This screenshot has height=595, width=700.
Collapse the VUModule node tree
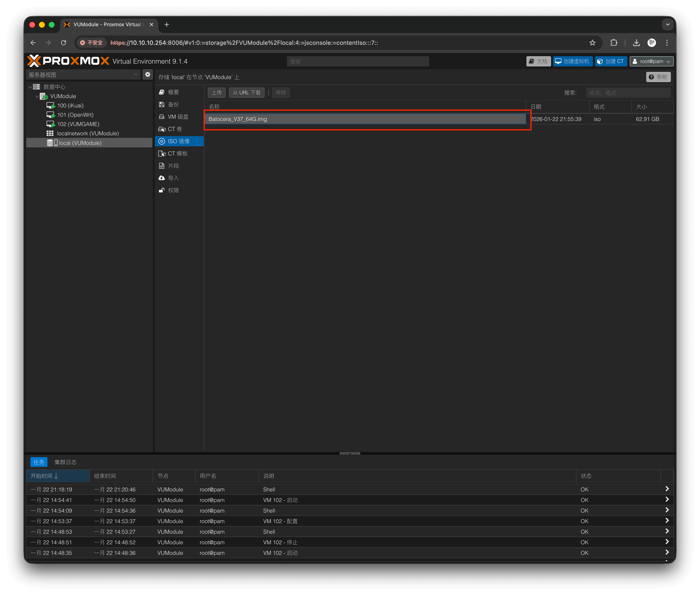point(37,96)
